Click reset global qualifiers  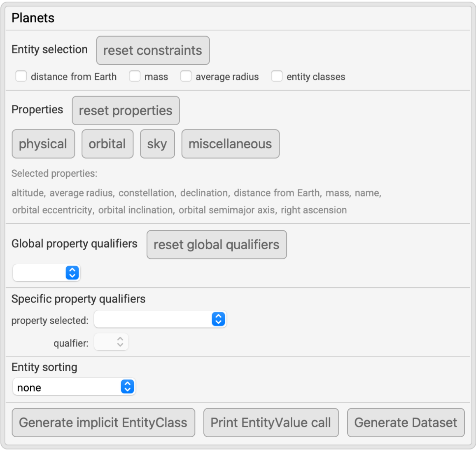click(x=217, y=245)
